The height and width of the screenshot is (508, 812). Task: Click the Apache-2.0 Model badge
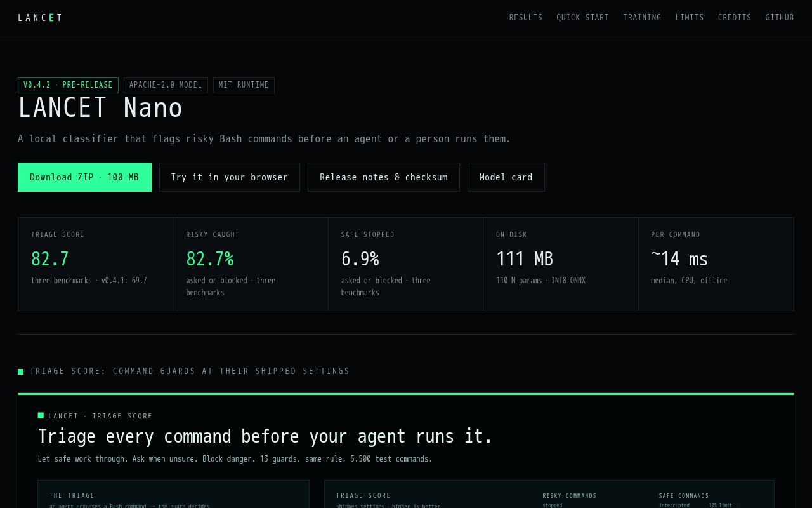coord(166,85)
